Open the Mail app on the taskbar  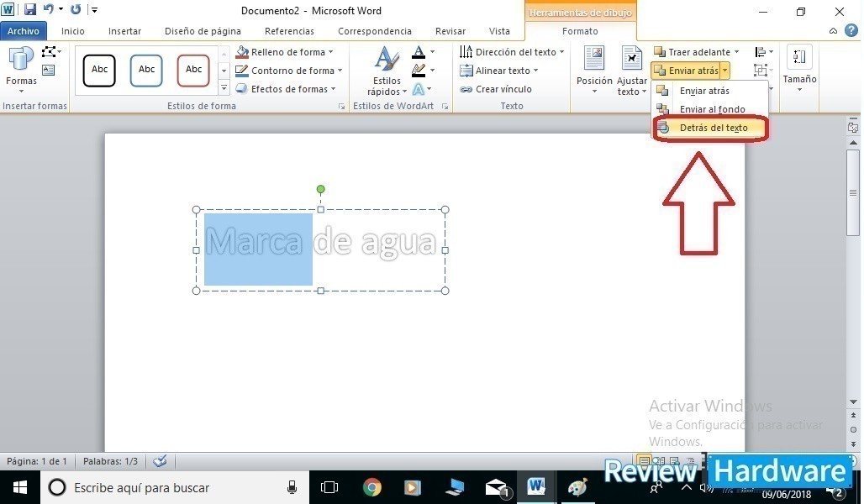tap(496, 487)
